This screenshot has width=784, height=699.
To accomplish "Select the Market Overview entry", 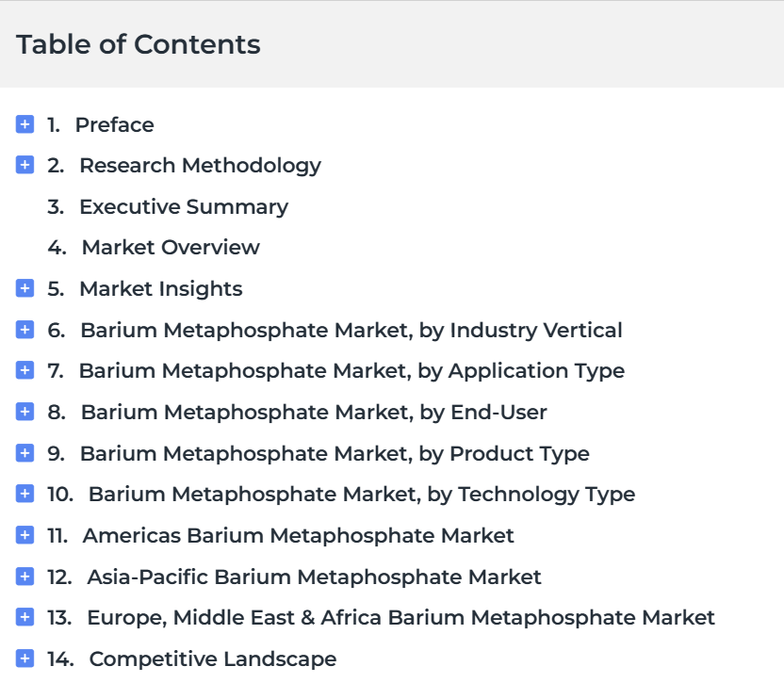I will coord(170,248).
